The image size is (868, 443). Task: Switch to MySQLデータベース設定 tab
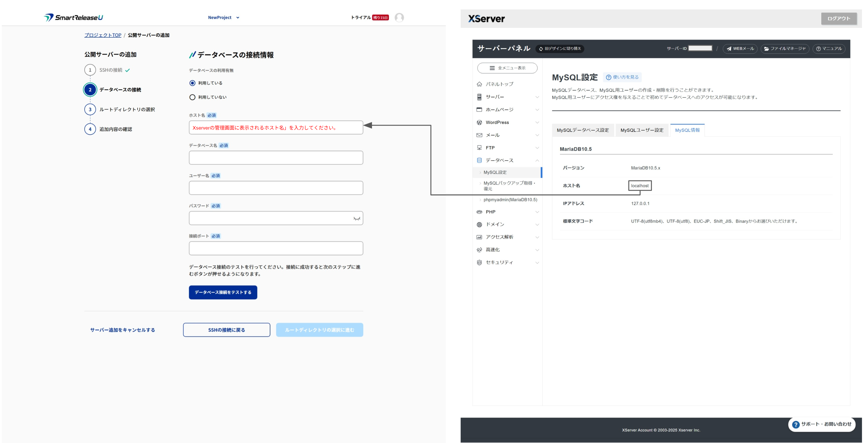583,130
